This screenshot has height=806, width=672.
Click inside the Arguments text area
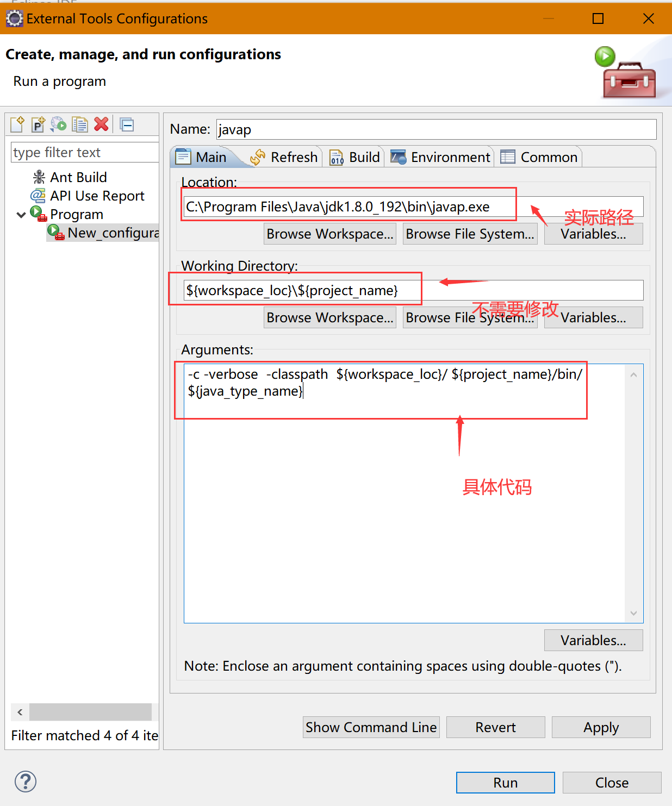[x=405, y=493]
